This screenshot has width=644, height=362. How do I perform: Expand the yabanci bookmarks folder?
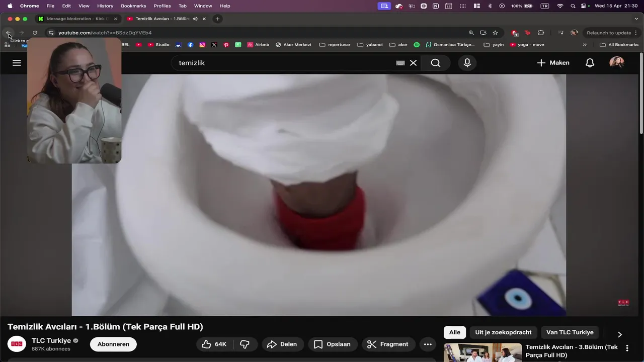click(370, 45)
